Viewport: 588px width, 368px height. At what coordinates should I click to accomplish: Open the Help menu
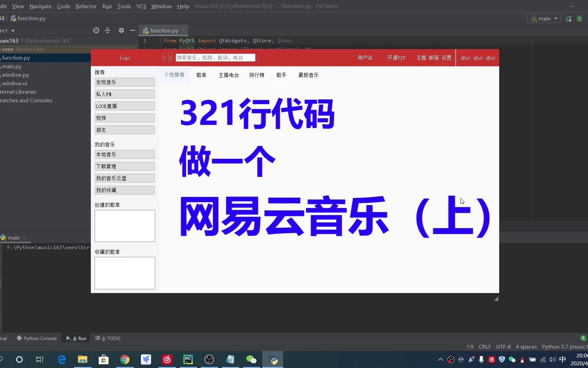coord(183,6)
